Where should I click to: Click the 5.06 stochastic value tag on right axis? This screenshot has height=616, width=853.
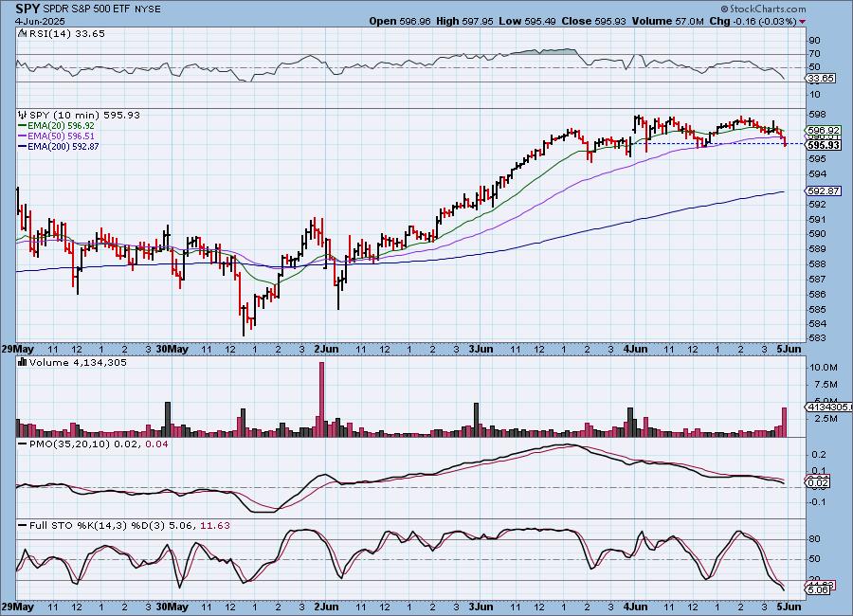click(x=818, y=589)
